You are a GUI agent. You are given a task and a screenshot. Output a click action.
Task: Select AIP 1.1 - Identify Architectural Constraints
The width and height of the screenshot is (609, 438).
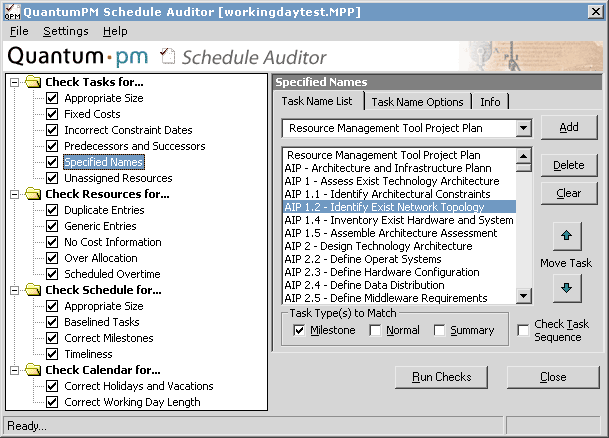click(399, 194)
